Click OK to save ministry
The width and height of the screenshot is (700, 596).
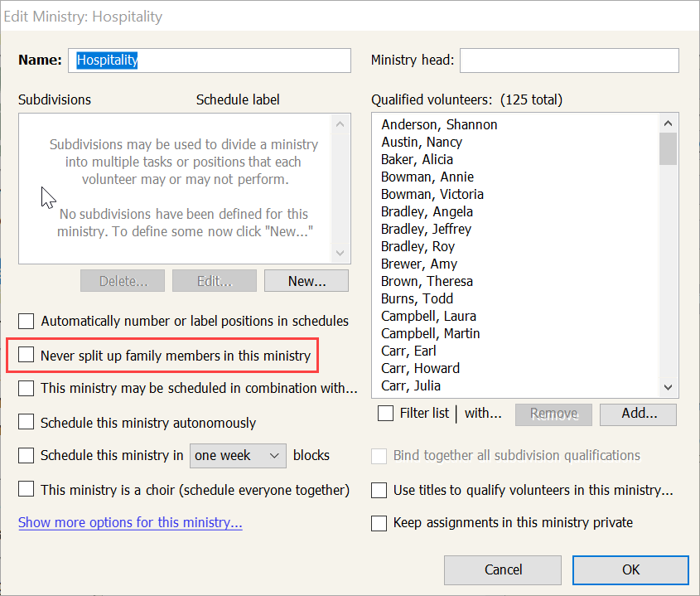pyautogui.click(x=630, y=569)
